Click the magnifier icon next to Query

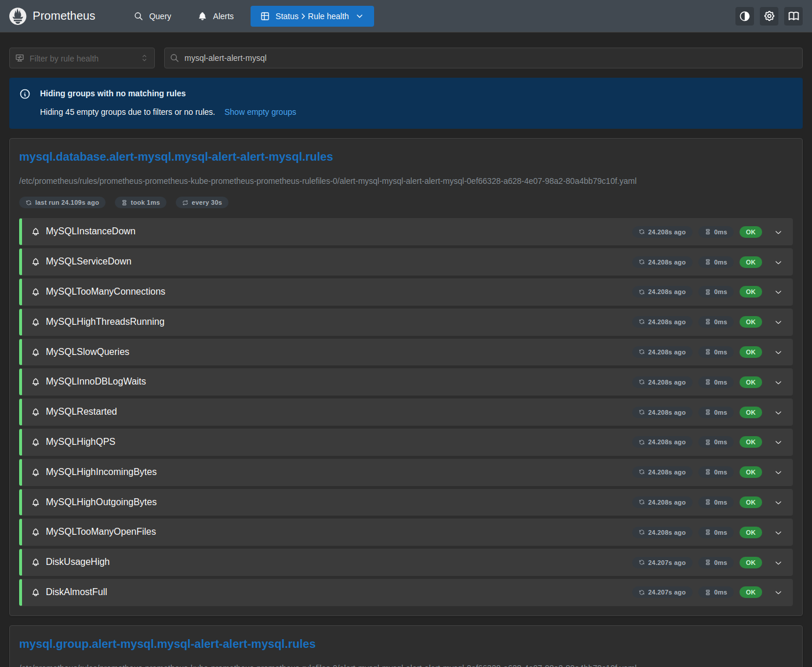tap(139, 16)
